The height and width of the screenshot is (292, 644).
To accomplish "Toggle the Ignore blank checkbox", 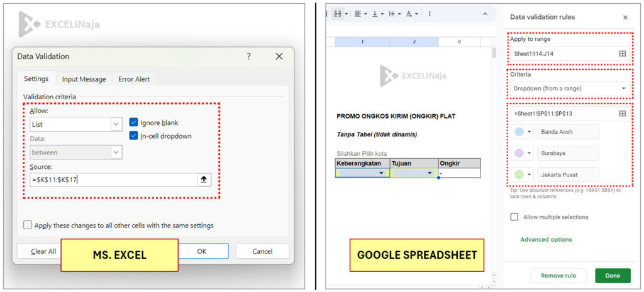I will pos(134,122).
